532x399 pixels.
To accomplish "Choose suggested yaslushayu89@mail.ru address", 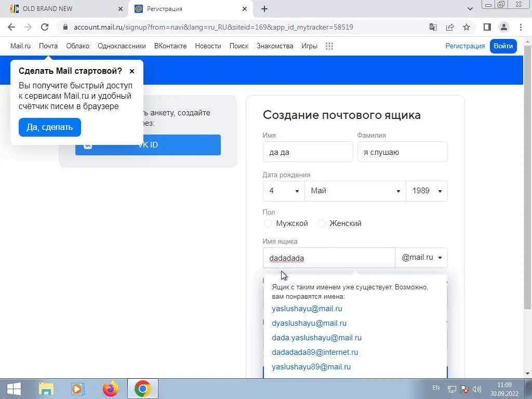I will [311, 367].
